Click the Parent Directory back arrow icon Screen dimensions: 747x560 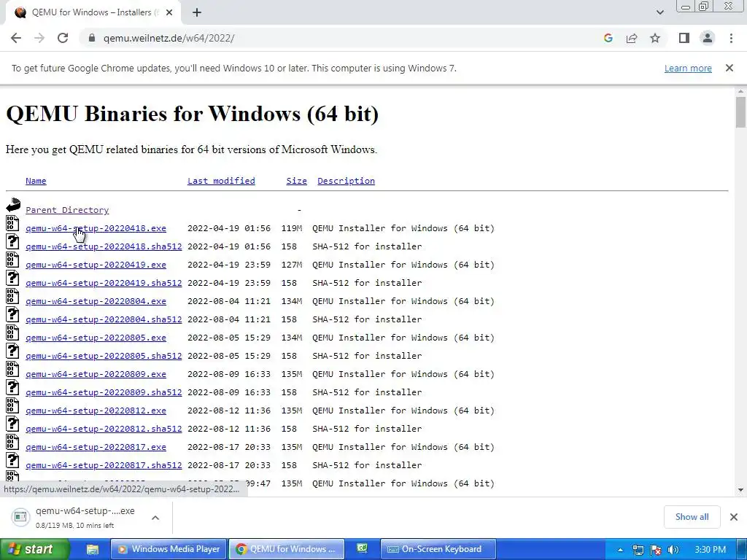click(13, 205)
